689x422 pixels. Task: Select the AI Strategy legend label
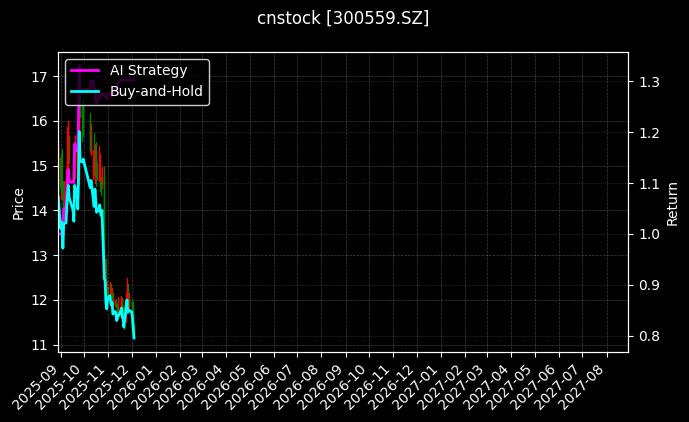149,70
